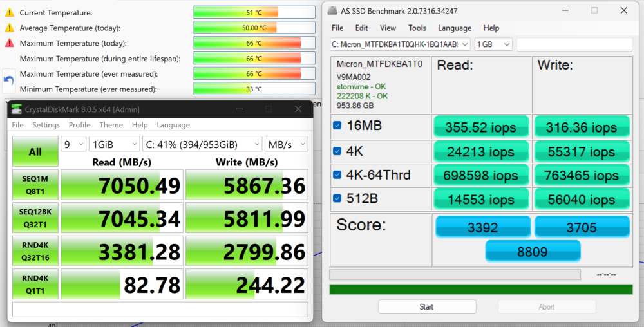The width and height of the screenshot is (644, 327).
Task: Click the AS SSD Benchmark title bar icon
Action: [332, 11]
